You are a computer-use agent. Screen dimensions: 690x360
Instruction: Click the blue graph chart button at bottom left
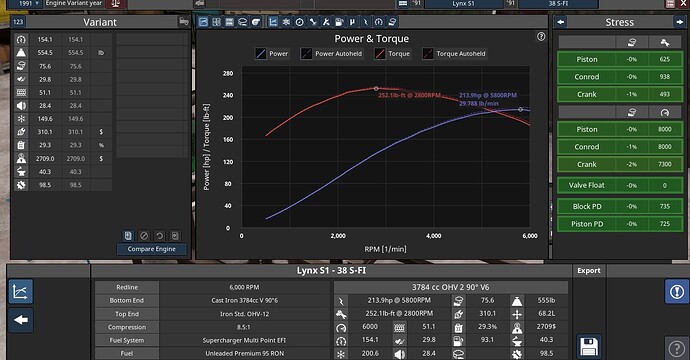tap(20, 292)
